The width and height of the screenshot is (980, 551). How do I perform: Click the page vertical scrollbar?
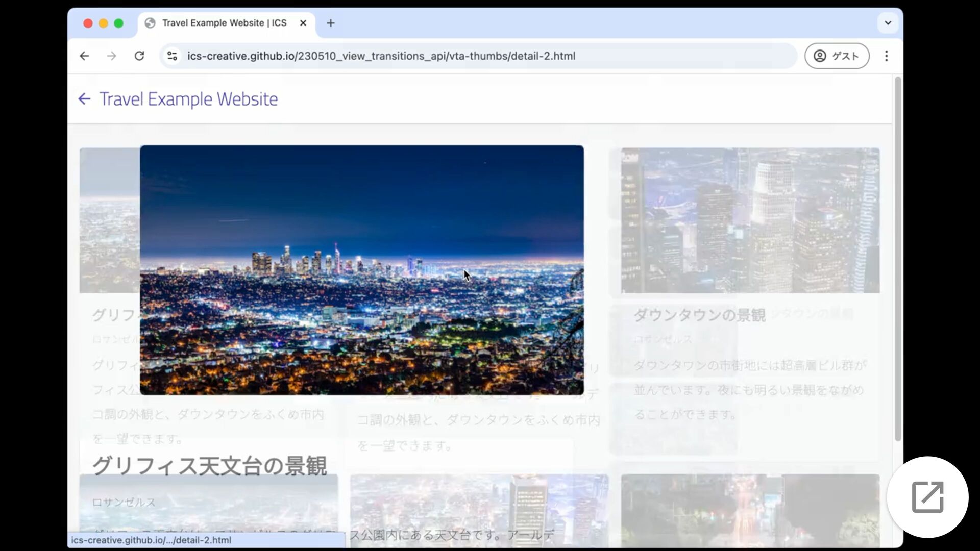[898, 258]
